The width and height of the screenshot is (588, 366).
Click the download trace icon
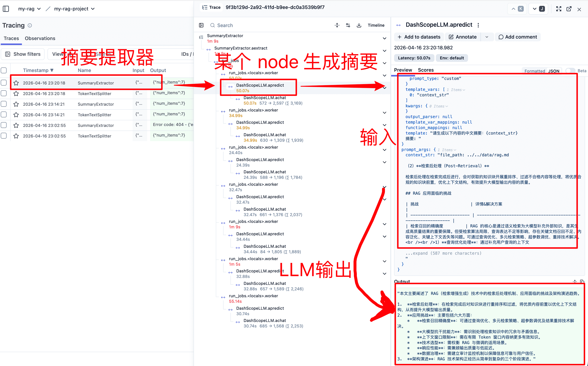(359, 25)
